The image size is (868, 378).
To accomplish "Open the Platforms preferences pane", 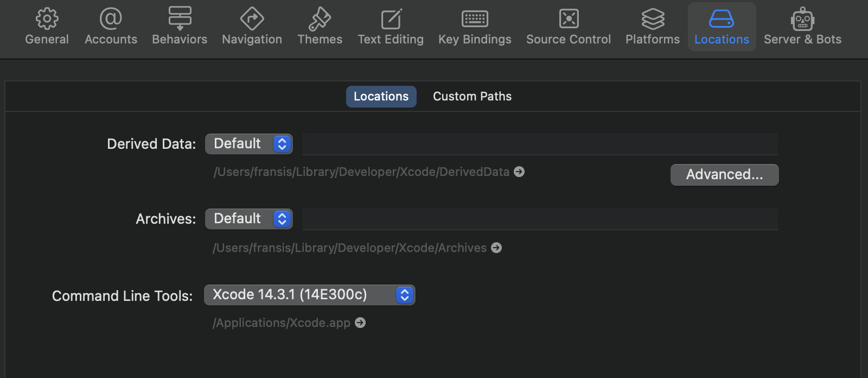I will [x=653, y=27].
